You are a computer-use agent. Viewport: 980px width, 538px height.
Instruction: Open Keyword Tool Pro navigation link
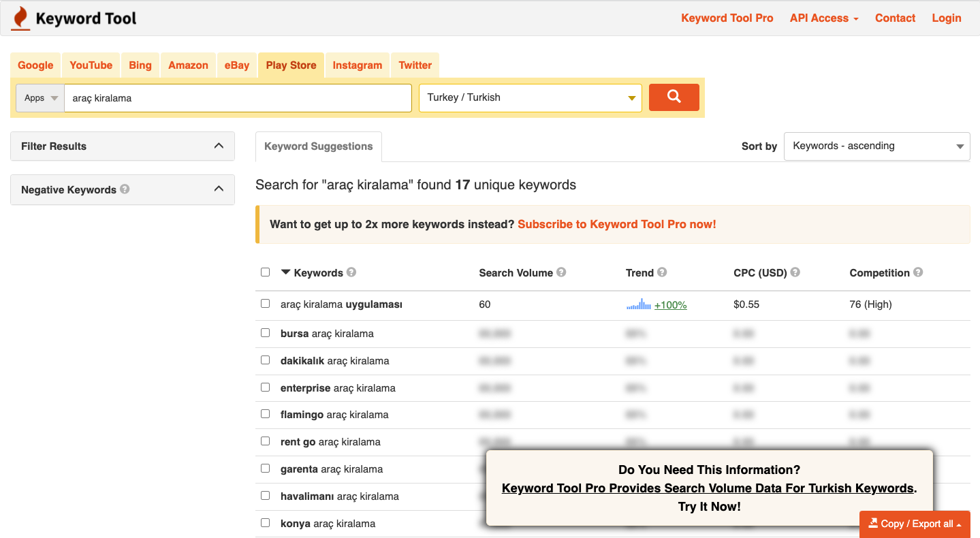pos(727,18)
